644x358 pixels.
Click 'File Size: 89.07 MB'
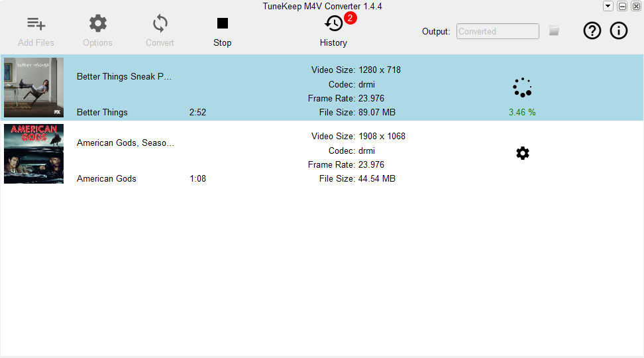pyautogui.click(x=357, y=112)
